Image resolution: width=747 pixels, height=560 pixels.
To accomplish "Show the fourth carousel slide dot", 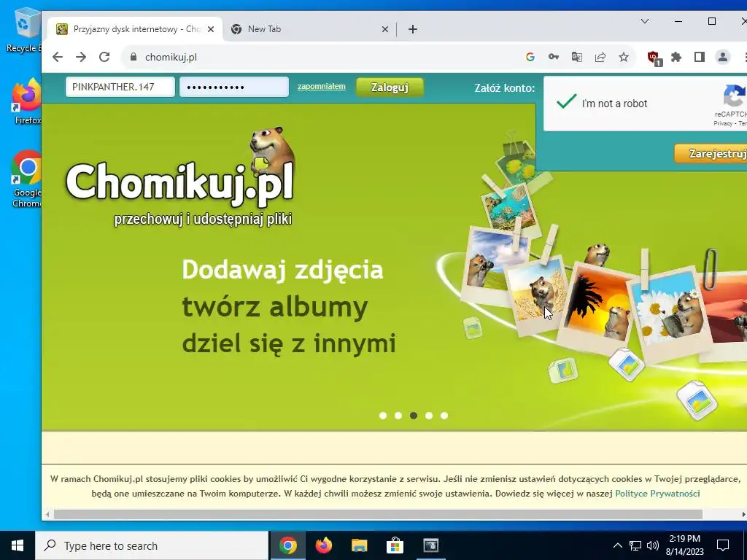I will 429,416.
